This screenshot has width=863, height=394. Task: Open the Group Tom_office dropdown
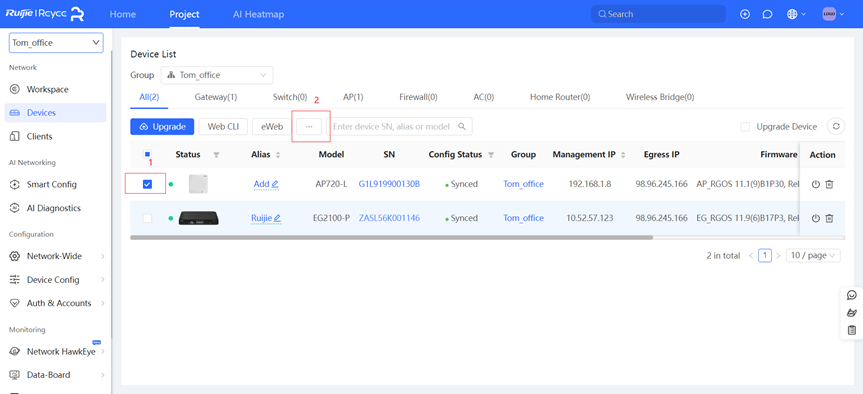(x=217, y=75)
